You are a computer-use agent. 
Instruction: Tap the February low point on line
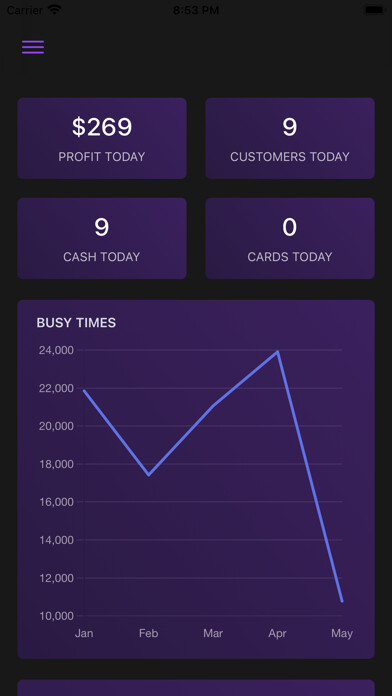148,475
